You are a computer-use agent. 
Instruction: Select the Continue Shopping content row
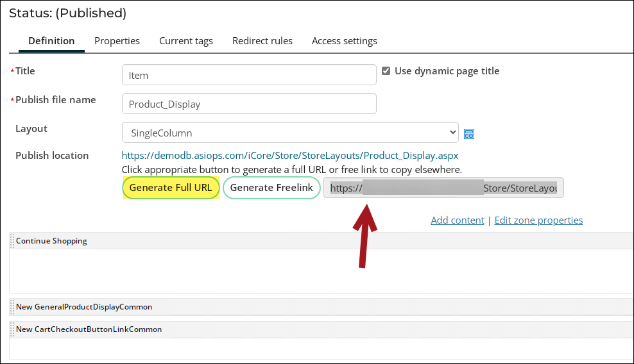click(x=321, y=241)
